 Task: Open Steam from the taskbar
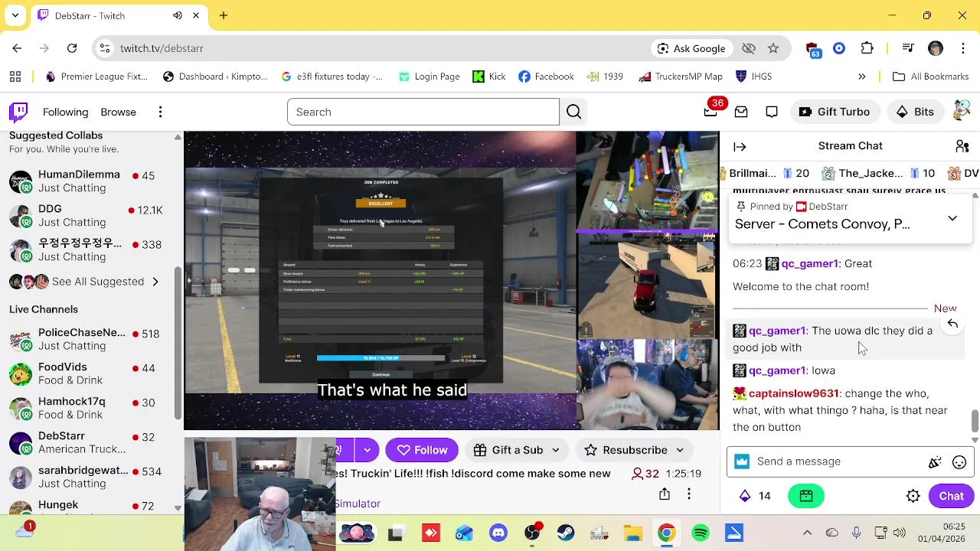(566, 533)
